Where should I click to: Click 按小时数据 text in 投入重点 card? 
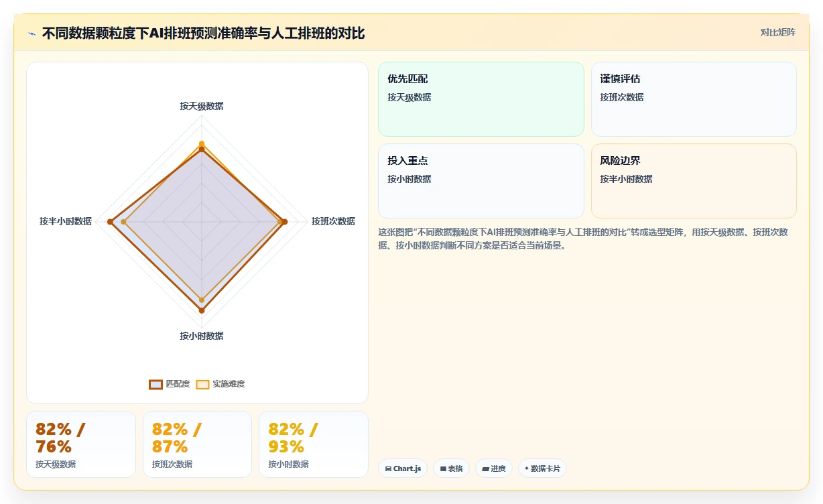point(409,179)
